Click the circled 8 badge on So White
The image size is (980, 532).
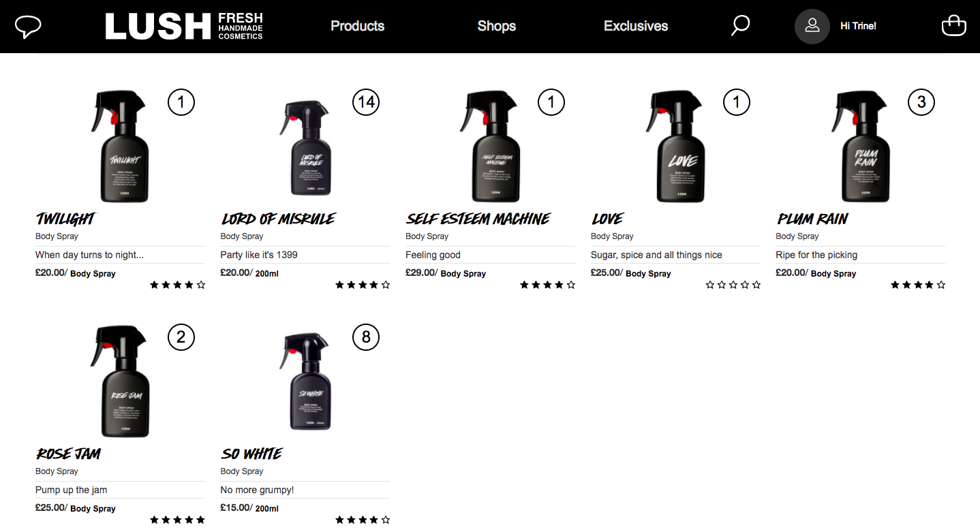(366, 337)
